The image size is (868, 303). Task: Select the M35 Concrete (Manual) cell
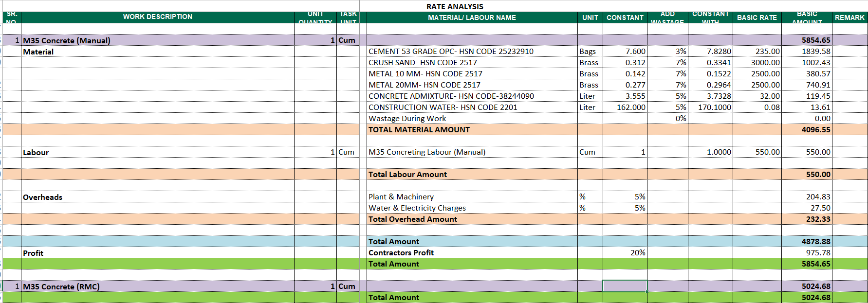point(158,40)
